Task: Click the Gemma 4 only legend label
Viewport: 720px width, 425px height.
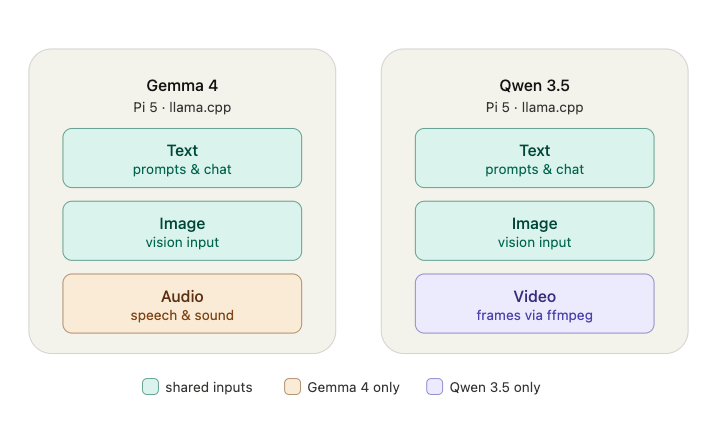Action: pos(354,387)
